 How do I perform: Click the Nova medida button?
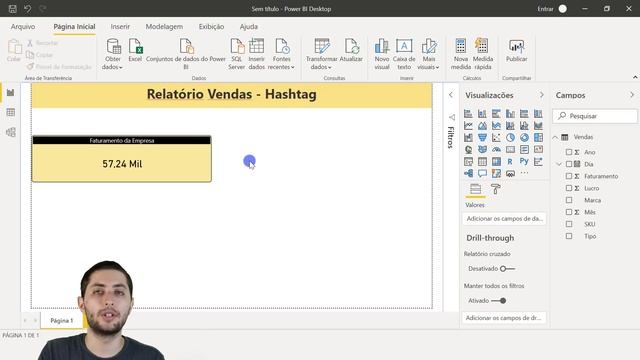tap(461, 54)
